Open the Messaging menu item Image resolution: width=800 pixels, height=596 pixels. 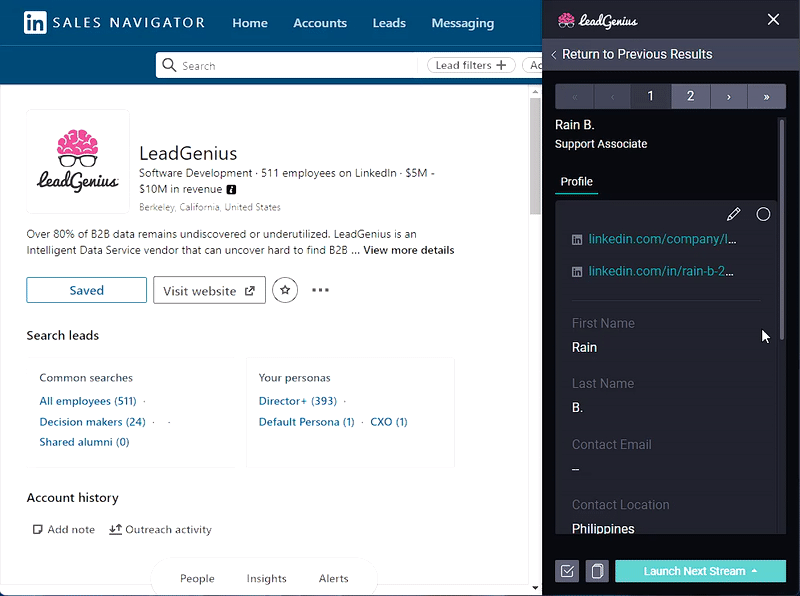click(x=463, y=23)
